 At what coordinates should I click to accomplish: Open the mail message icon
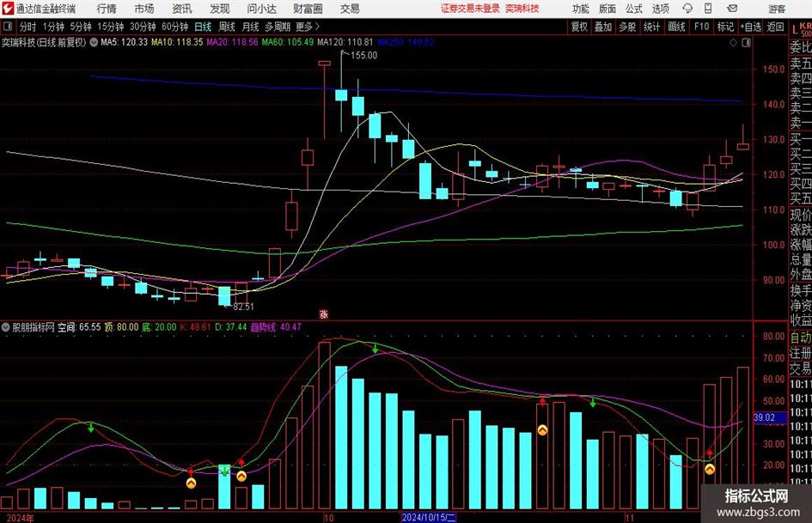point(732,9)
